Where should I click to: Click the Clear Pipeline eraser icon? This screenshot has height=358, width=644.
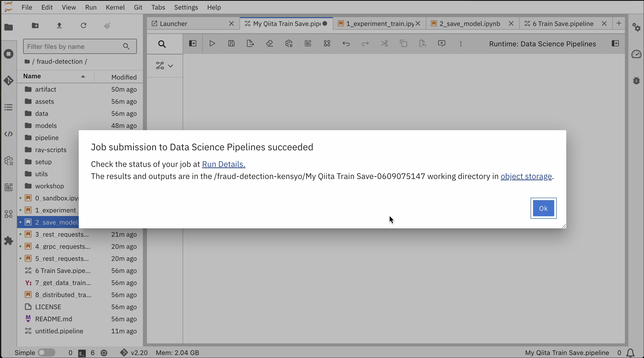(269, 44)
